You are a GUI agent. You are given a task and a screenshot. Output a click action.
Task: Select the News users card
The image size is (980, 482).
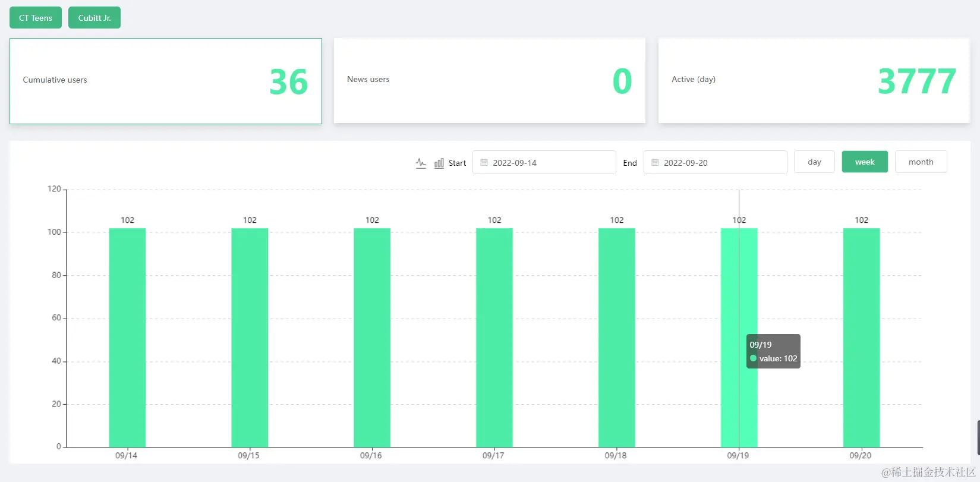click(x=490, y=81)
